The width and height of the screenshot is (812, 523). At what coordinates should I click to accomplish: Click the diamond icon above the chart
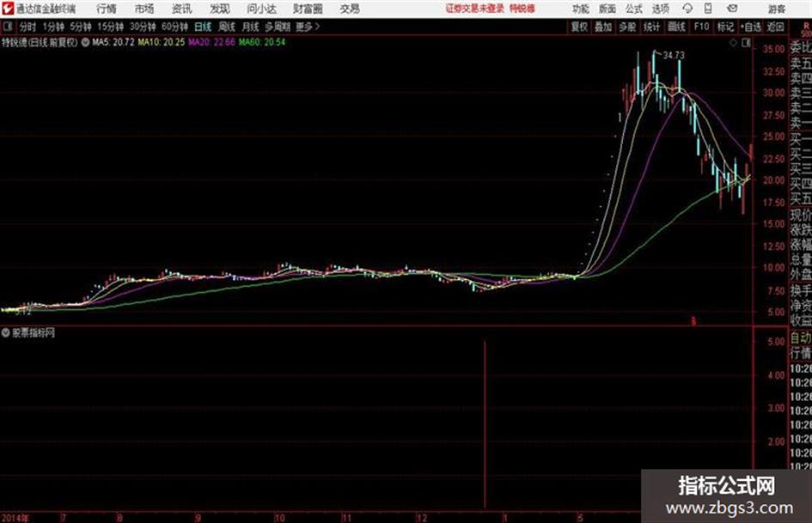click(x=733, y=43)
